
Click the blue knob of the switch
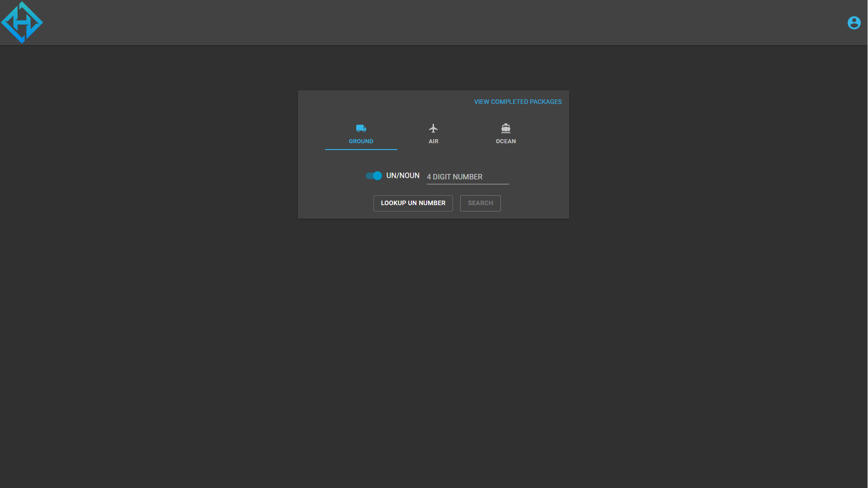(377, 176)
